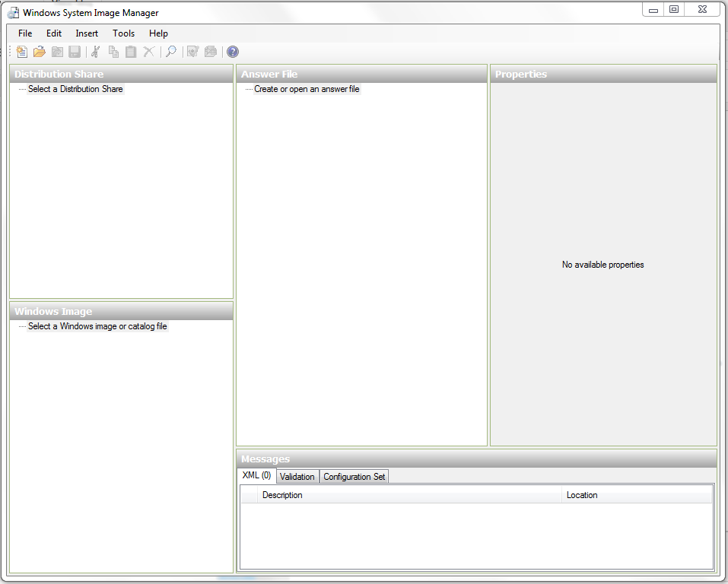Open the Edit menu
728x584 pixels.
coord(54,33)
